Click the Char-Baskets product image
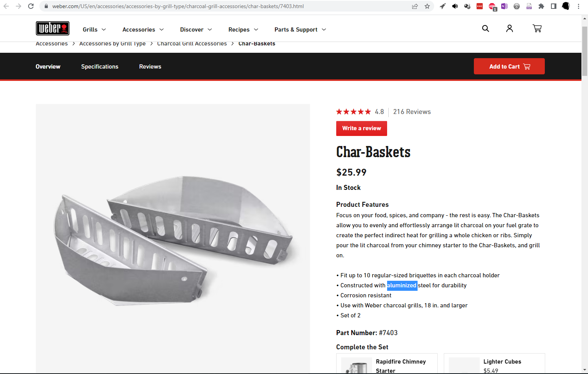 pyautogui.click(x=173, y=239)
